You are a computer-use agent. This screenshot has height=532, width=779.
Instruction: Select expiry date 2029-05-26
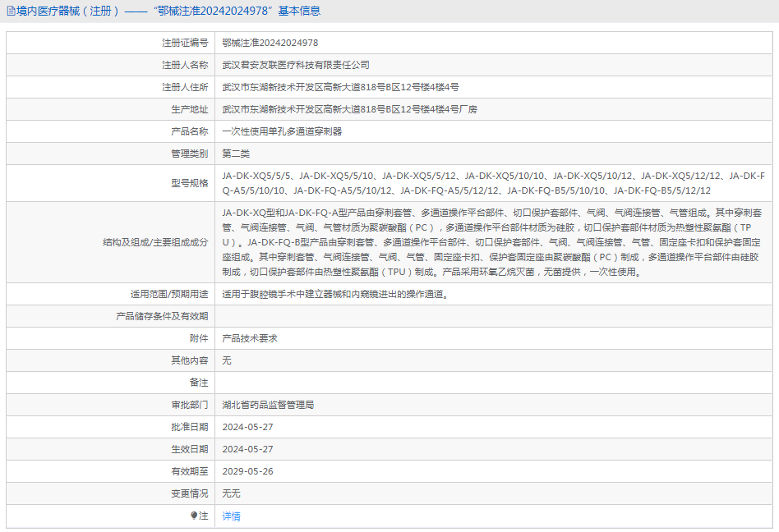pos(247,471)
